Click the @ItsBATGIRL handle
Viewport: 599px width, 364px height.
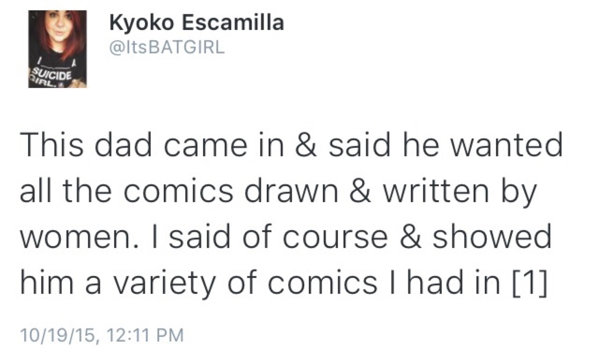(x=167, y=47)
